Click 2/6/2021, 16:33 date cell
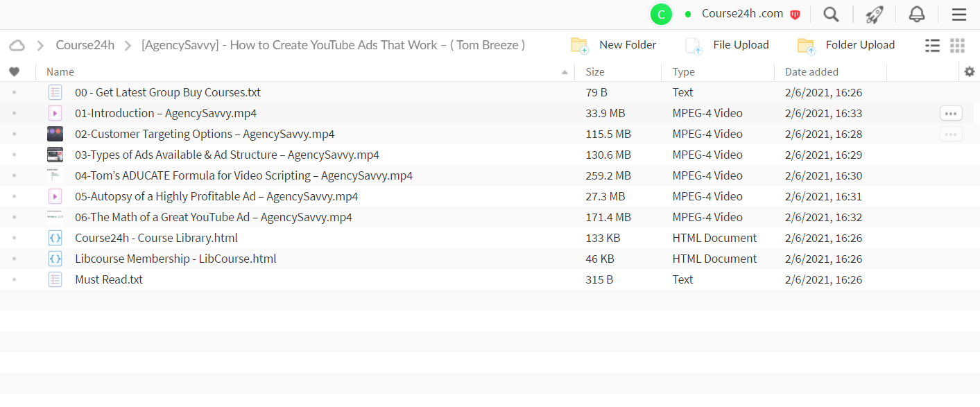The height and width of the screenshot is (407, 980). [x=825, y=113]
